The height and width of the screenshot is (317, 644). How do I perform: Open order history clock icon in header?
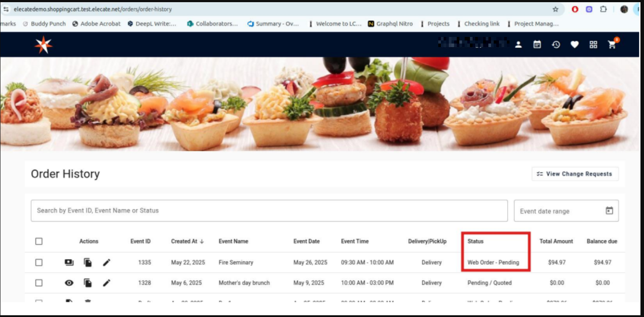click(x=556, y=44)
